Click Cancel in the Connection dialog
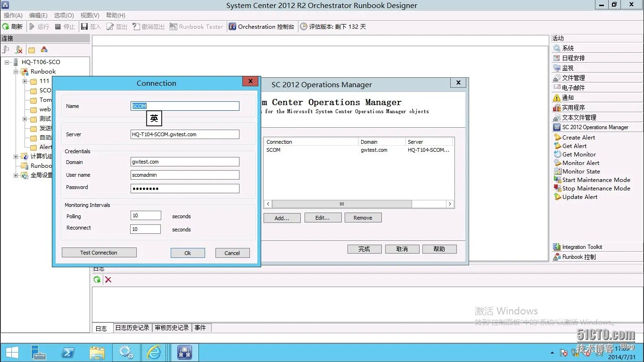644x362 pixels. 232,253
